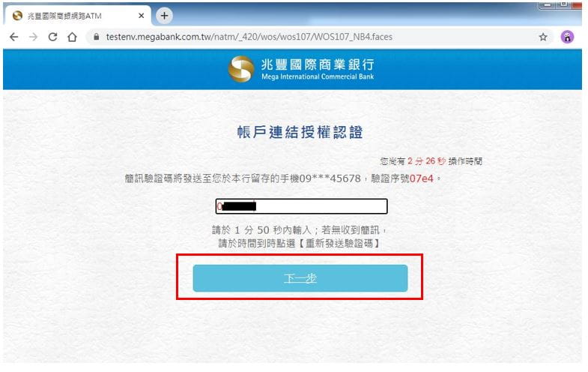
Task: Focus the testenv.megabank.com.tw address bar
Action: click(249, 37)
